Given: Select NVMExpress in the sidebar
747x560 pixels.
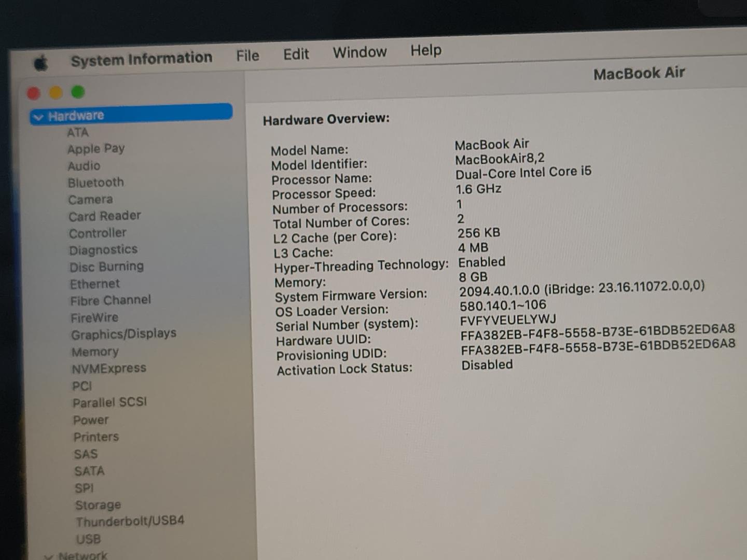Looking at the screenshot, I should point(109,368).
